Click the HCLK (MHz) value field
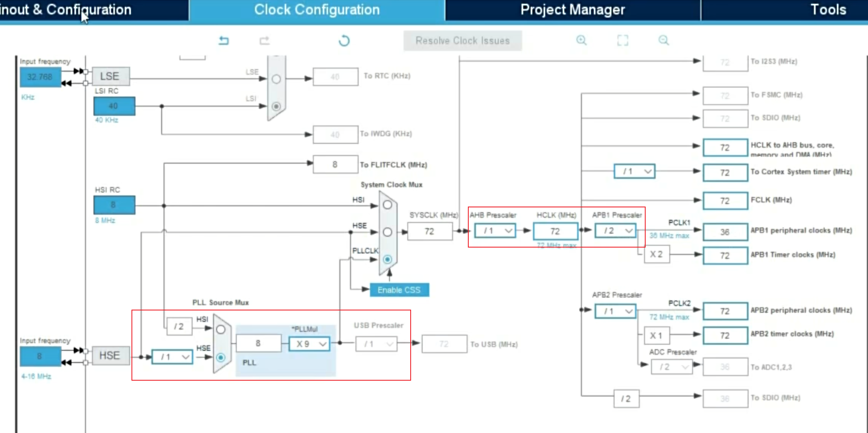This screenshot has width=868, height=433. coord(555,231)
